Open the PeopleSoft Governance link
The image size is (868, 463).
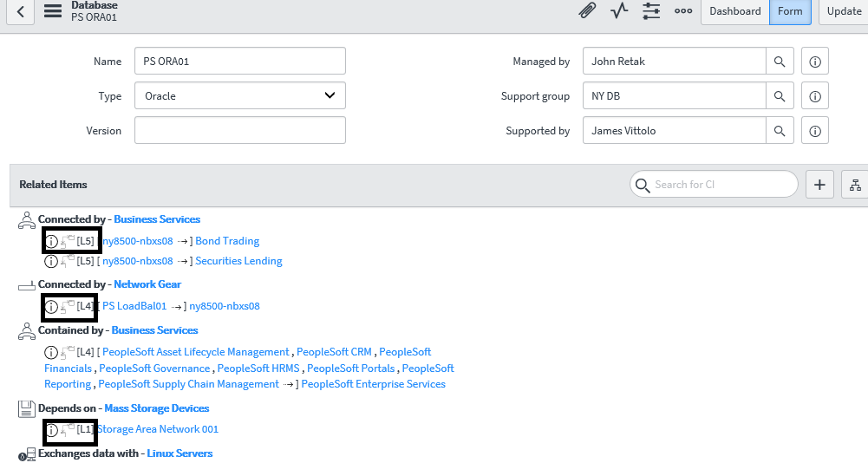coord(154,368)
